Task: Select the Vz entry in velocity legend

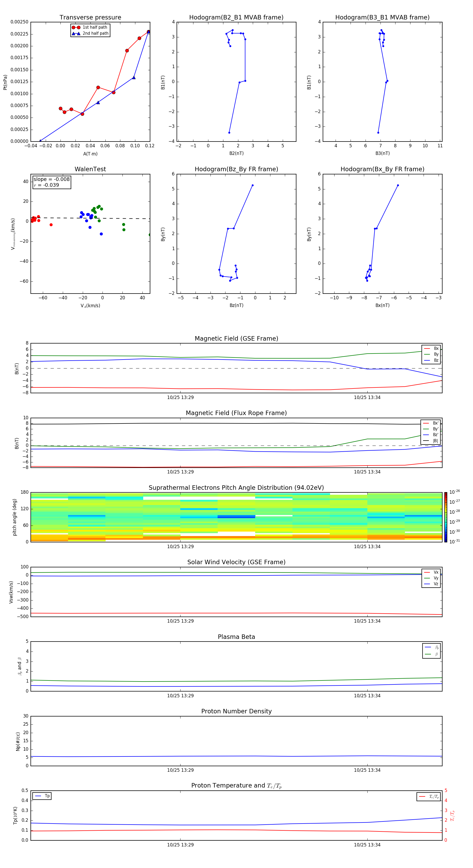Action: (x=431, y=584)
